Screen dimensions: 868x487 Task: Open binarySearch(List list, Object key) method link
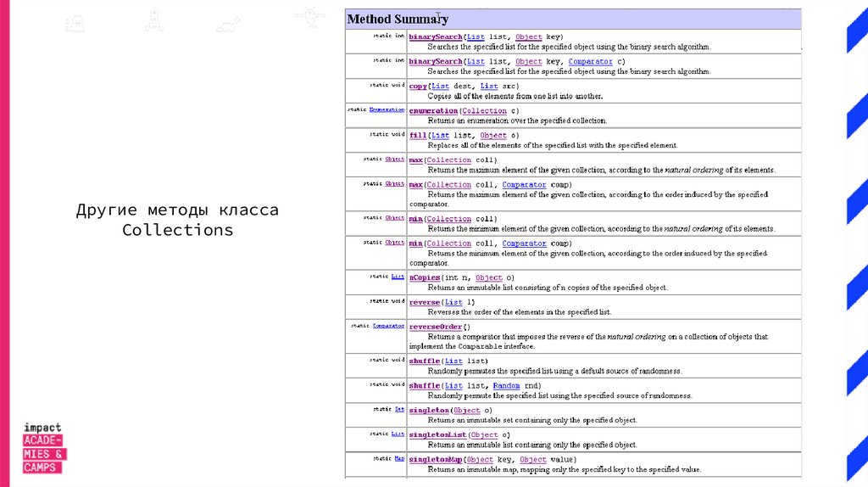click(x=436, y=36)
